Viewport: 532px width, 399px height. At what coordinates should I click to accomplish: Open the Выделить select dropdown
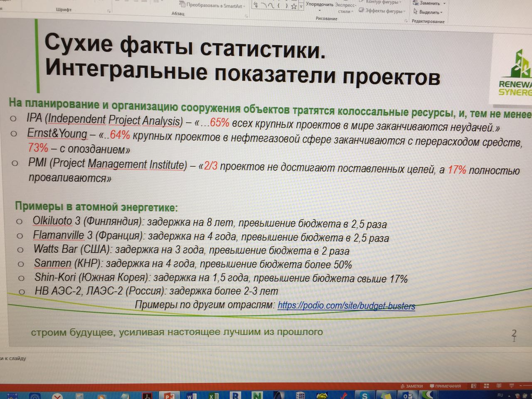[428, 12]
